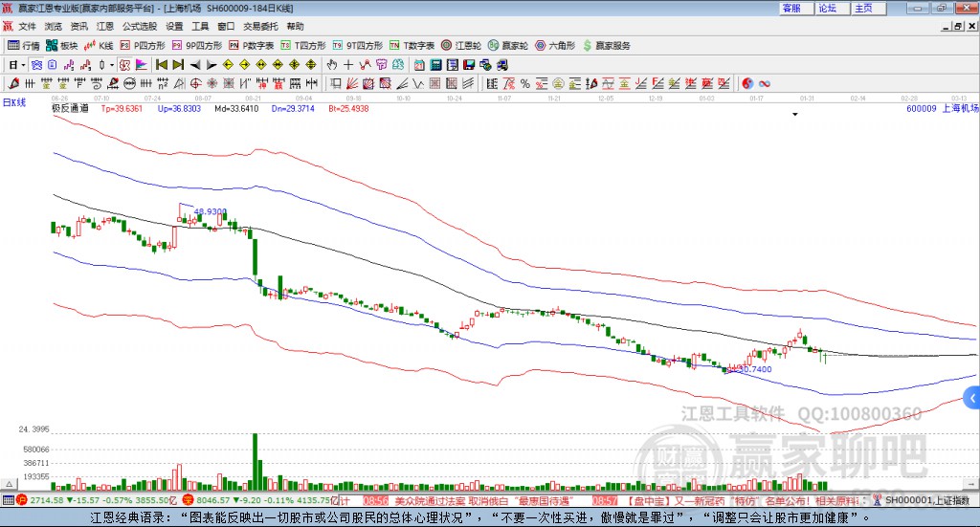Select the circled-crosshair target tool
Screen dimensions: 980x527
pyautogui.click(x=195, y=83)
